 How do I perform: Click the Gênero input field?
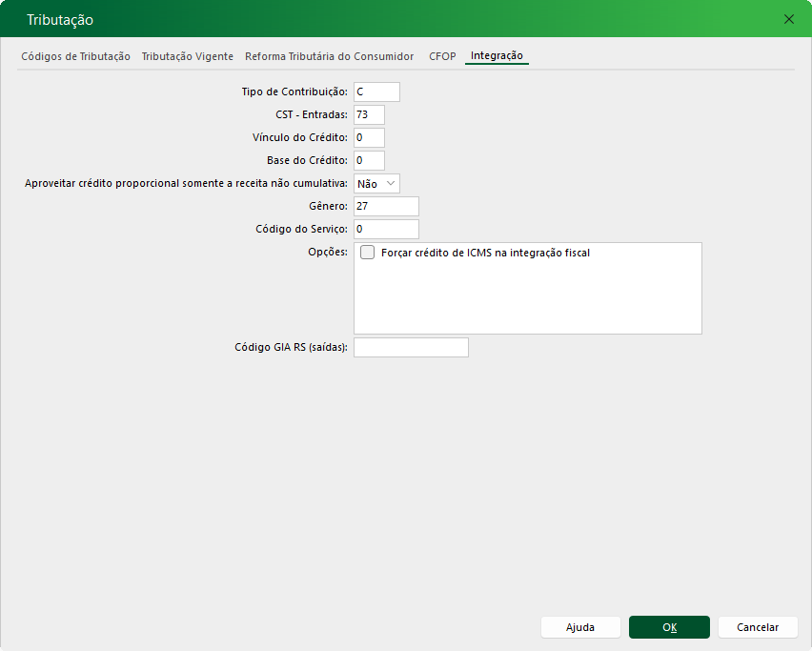[x=386, y=206]
